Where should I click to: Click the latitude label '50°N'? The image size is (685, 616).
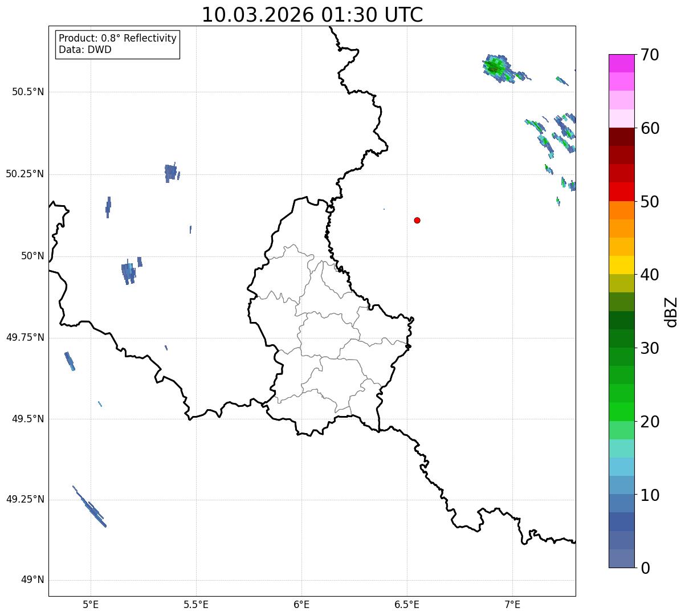click(x=32, y=256)
